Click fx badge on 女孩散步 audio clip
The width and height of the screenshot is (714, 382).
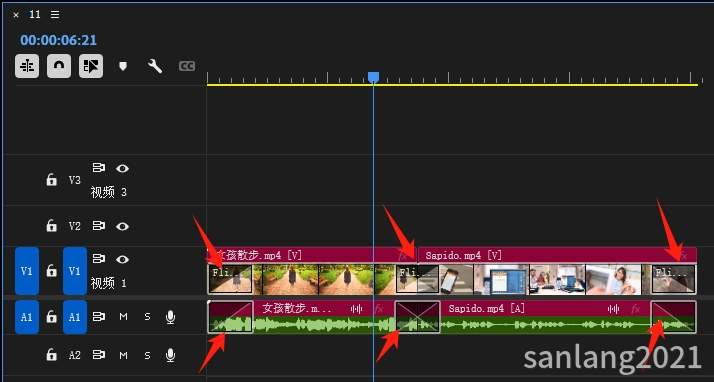pyautogui.click(x=379, y=310)
